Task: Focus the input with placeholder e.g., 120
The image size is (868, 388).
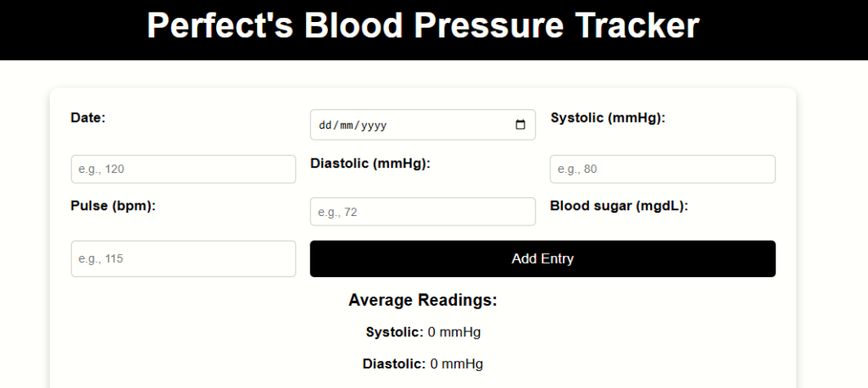Action: [183, 169]
